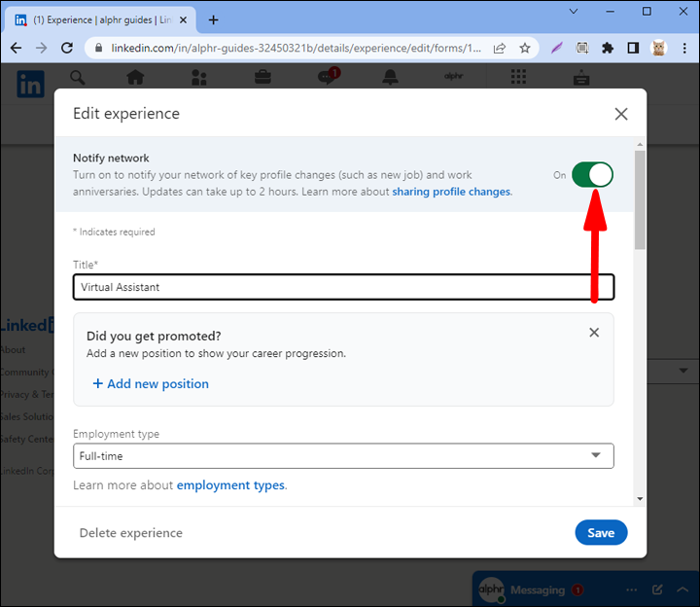The width and height of the screenshot is (700, 607).
Task: Open the 'sharing profile changes' link
Action: [x=451, y=192]
